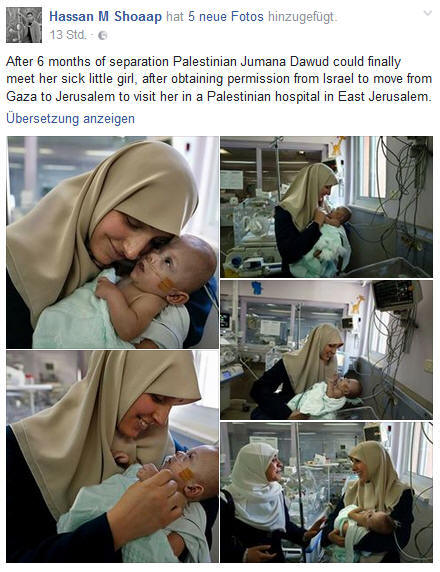Click 'Übersetzung anzeigen' to show translation
Screen dimensions: 440x572
70,119
